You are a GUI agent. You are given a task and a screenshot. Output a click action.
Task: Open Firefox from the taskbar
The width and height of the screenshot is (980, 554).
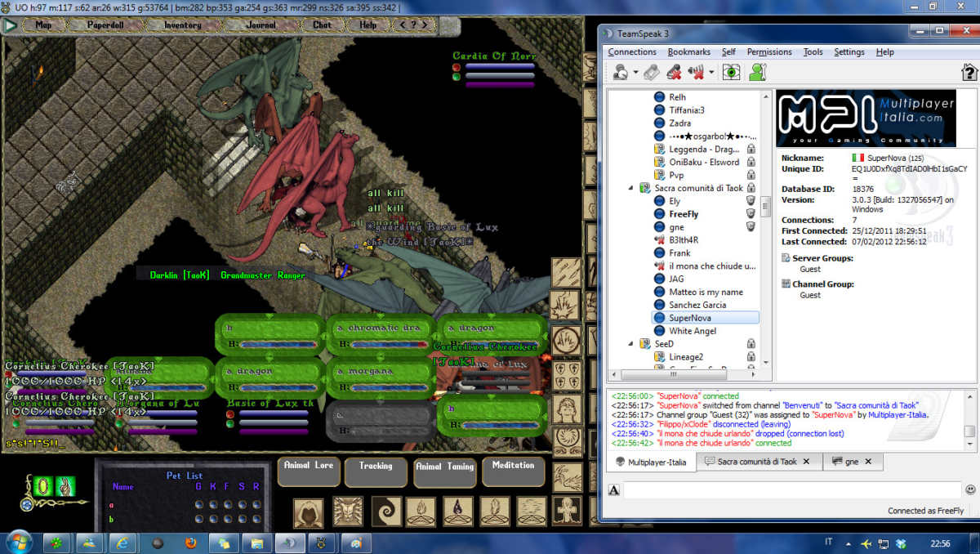click(x=190, y=543)
